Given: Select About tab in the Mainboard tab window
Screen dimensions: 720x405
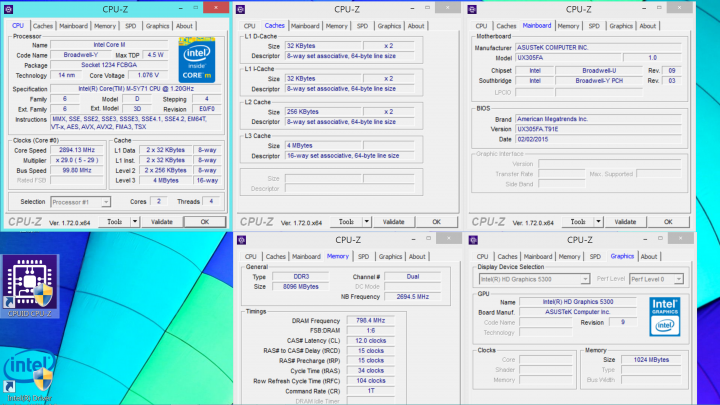Looking at the screenshot, I should tap(647, 26).
